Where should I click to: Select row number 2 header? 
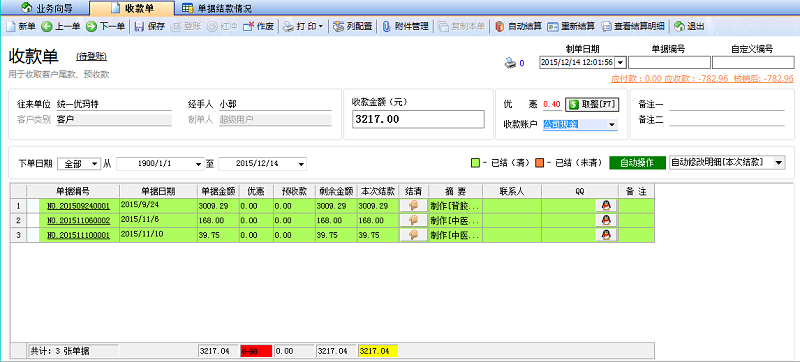click(x=18, y=220)
